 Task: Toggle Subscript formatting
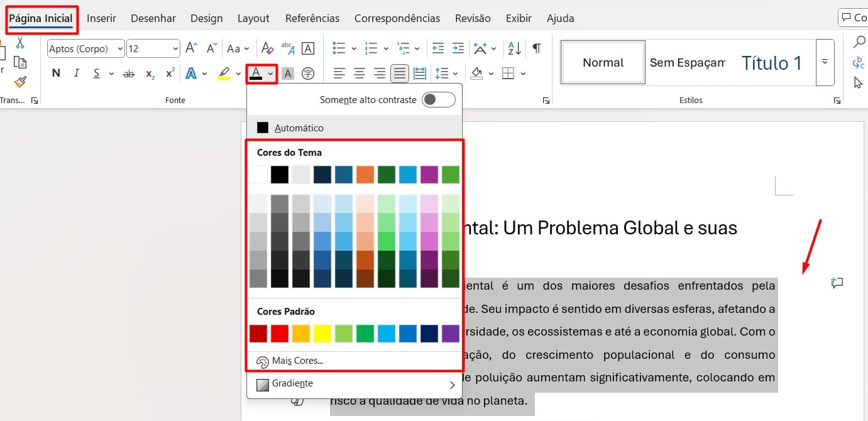pyautogui.click(x=150, y=74)
